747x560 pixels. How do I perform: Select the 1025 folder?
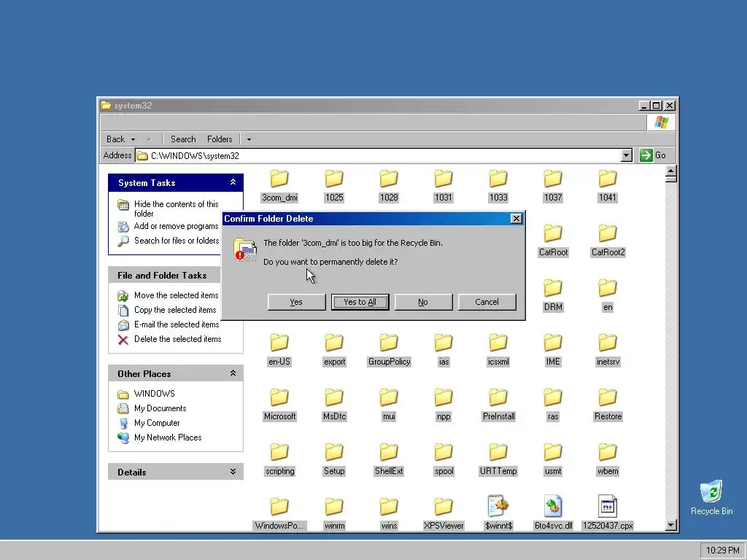(x=334, y=186)
